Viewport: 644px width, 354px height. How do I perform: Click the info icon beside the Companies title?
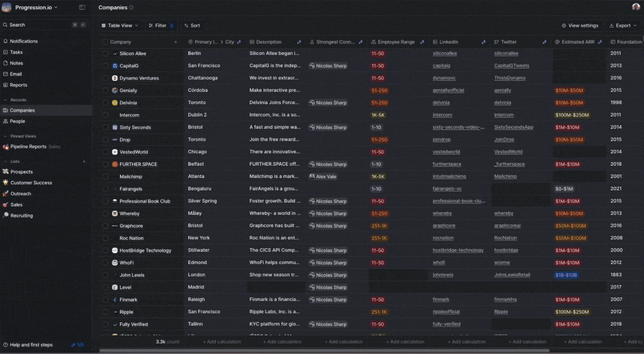pyautogui.click(x=131, y=7)
